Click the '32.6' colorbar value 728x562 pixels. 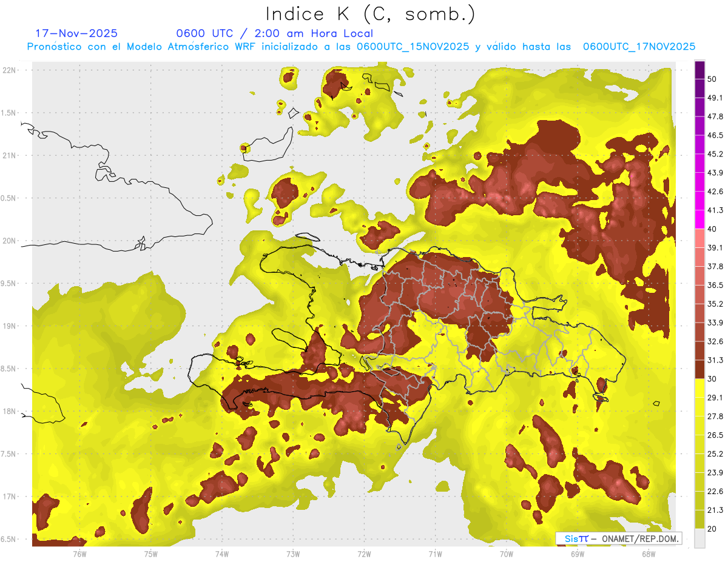pos(715,342)
